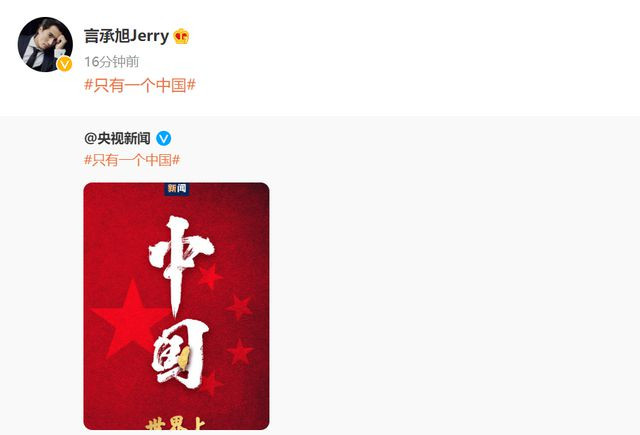Click the white 国 calligraphy character

pos(179,353)
